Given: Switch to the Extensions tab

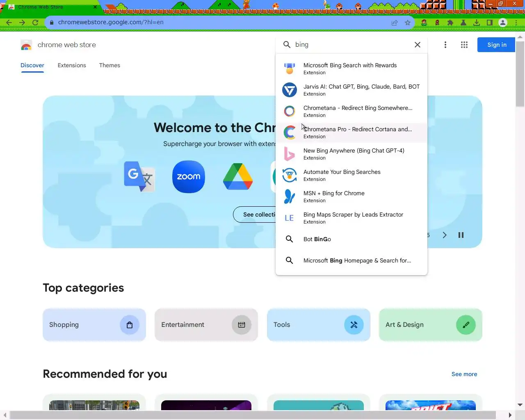Looking at the screenshot, I should point(72,65).
